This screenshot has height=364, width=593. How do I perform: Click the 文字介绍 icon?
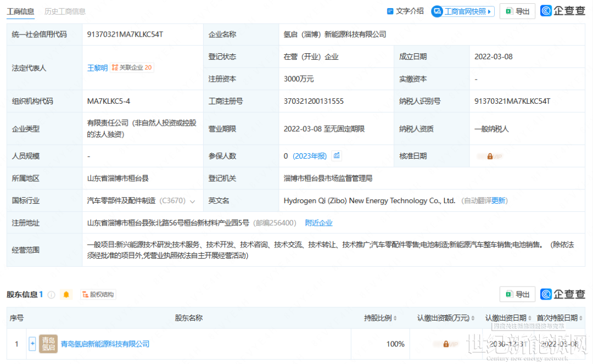click(390, 12)
